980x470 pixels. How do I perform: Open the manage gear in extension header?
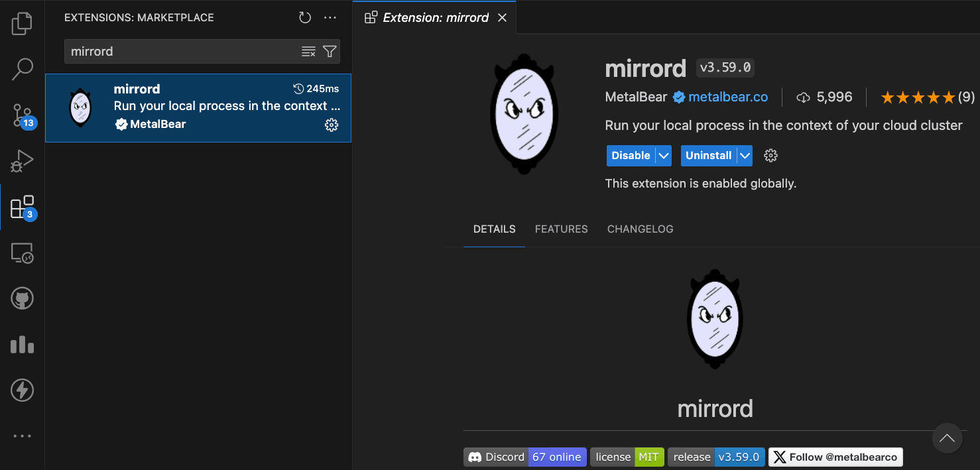(x=770, y=156)
